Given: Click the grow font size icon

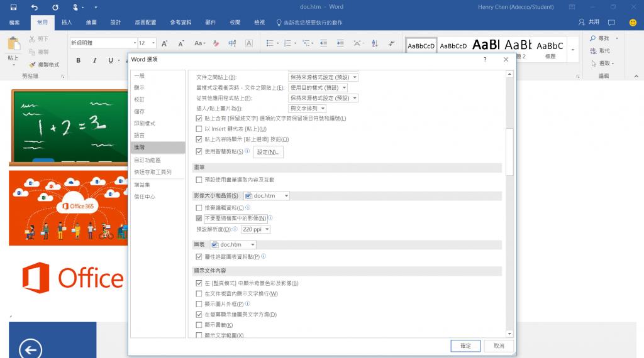Looking at the screenshot, I should point(164,43).
